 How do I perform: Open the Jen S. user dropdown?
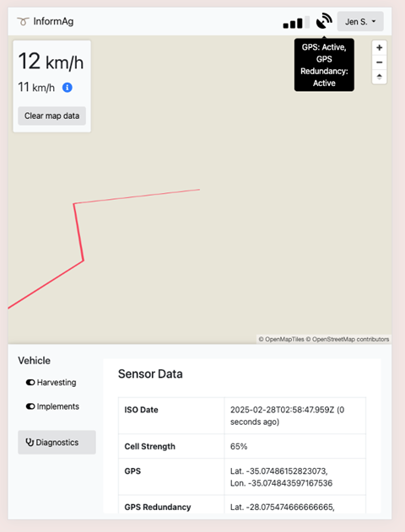(x=360, y=21)
